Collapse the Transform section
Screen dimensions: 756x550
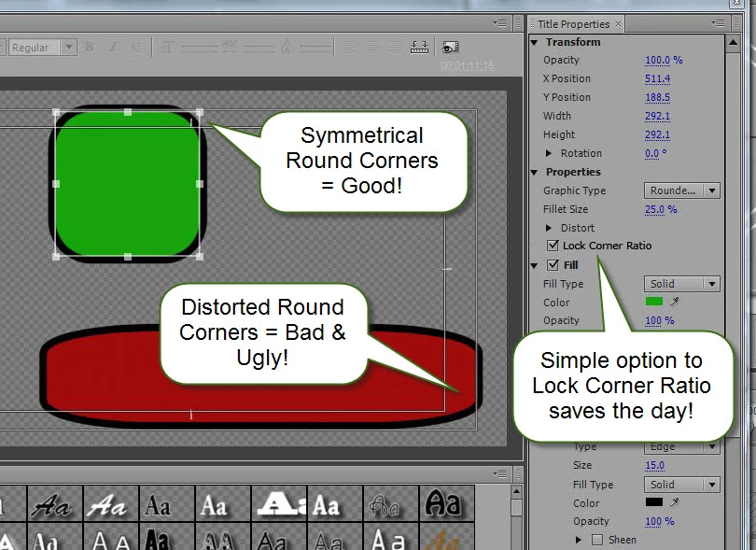pos(534,42)
